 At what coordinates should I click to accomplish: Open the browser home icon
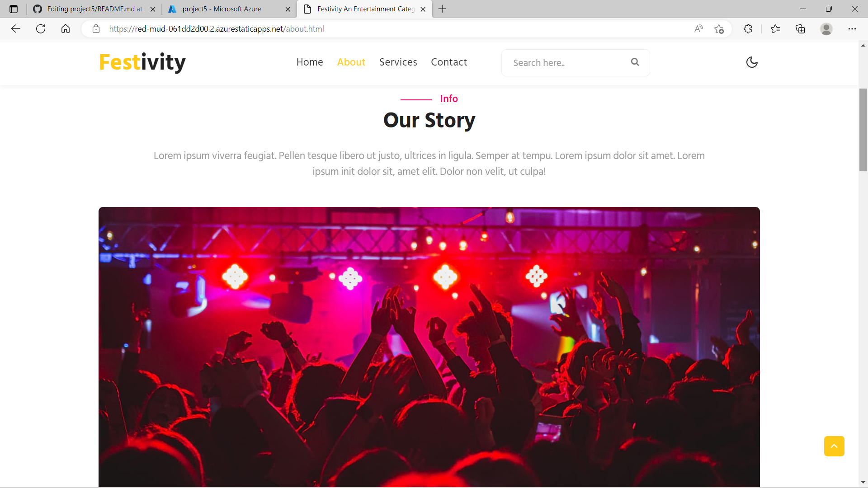pos(66,29)
